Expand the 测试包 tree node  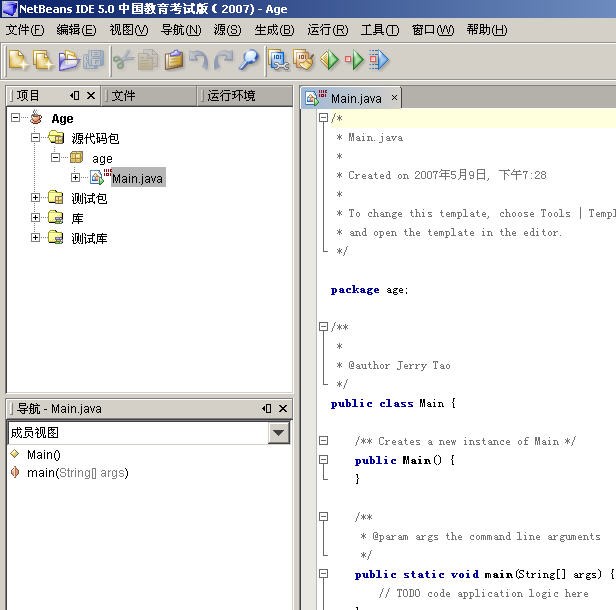click(x=35, y=197)
